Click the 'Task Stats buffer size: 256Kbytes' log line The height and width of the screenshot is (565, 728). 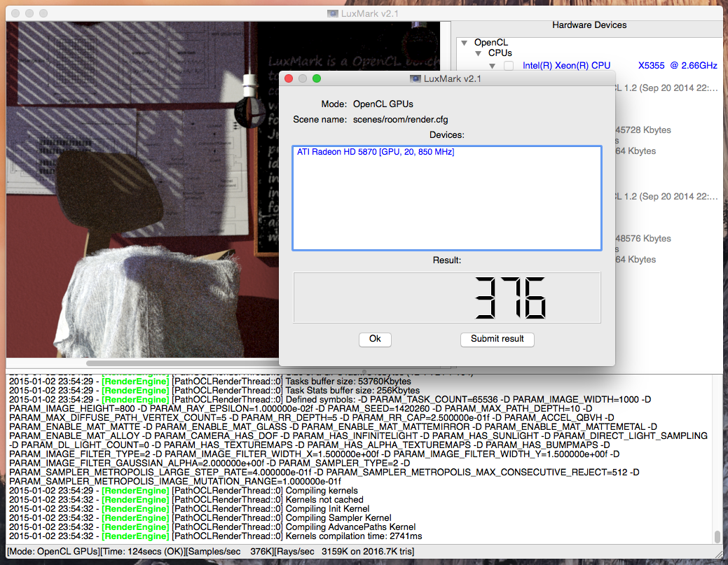point(214,391)
